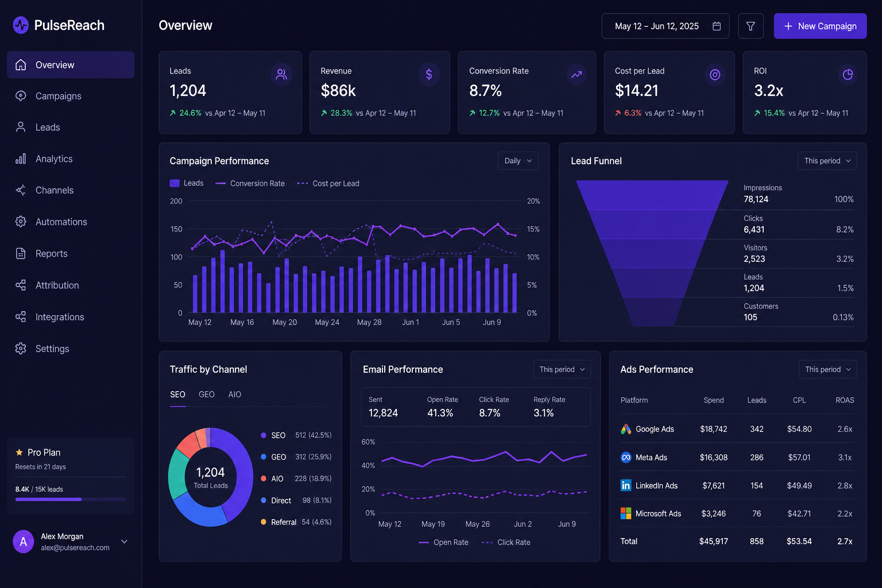Screen dimensions: 882x588
Task: Click the pie chart icon on ROI card
Action: coord(848,75)
